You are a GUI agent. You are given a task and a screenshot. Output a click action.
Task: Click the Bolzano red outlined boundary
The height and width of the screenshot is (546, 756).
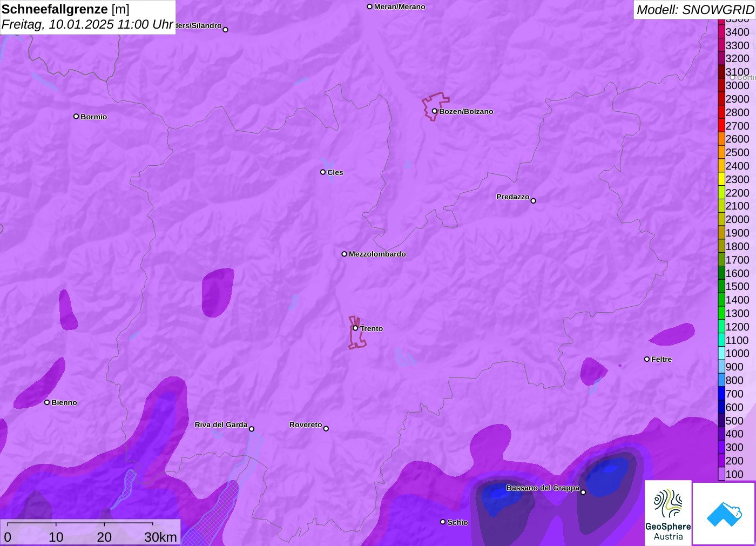click(x=435, y=106)
